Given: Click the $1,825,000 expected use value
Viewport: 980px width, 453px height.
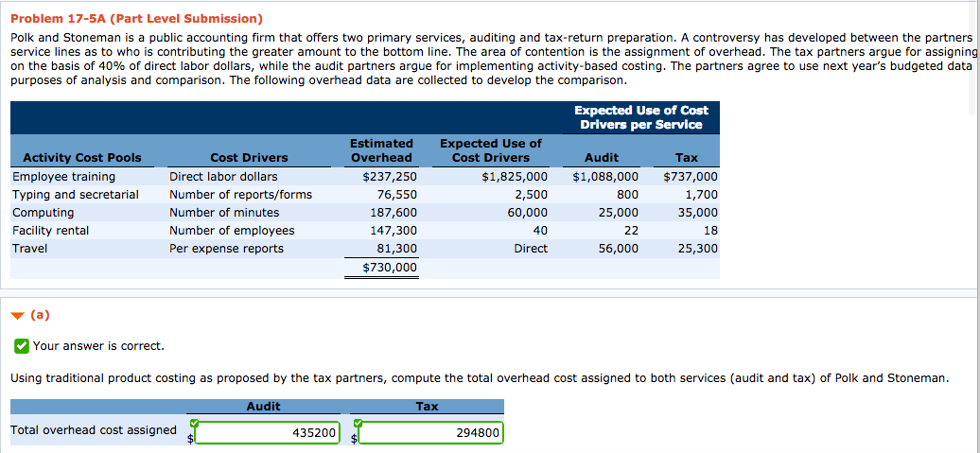Looking at the screenshot, I should pyautogui.click(x=515, y=177).
